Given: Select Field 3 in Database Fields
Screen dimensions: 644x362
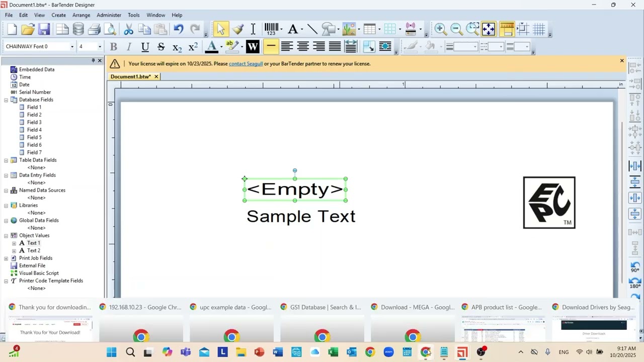Looking at the screenshot, I should (x=34, y=122).
